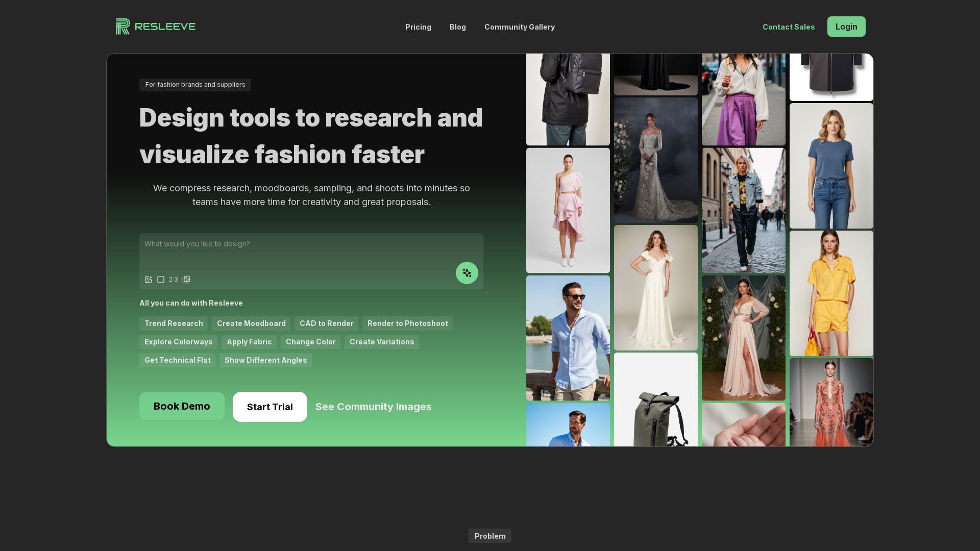Open the multiple images gallery icon
980x551 pixels.
point(186,280)
